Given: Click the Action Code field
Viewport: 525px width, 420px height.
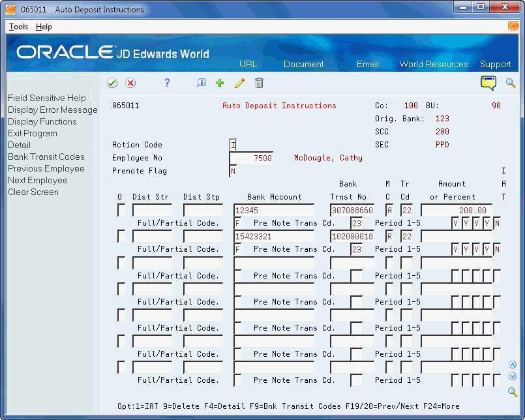Looking at the screenshot, I should [233, 145].
